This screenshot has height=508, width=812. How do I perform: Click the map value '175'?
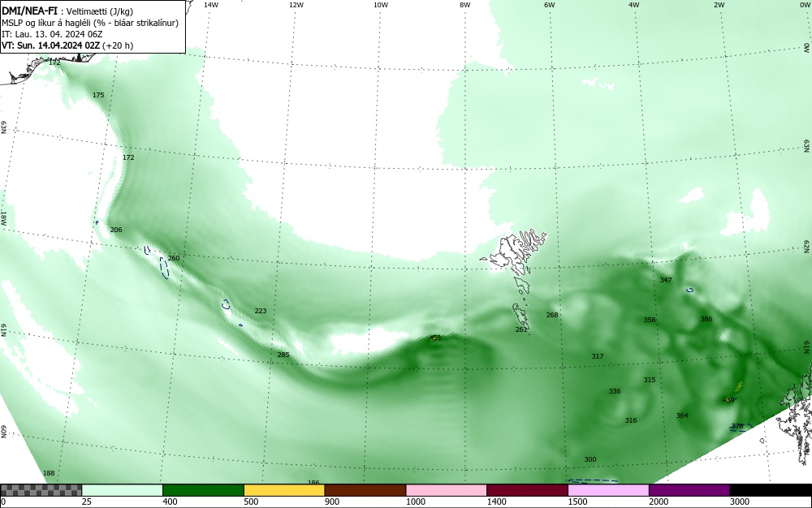[98, 95]
